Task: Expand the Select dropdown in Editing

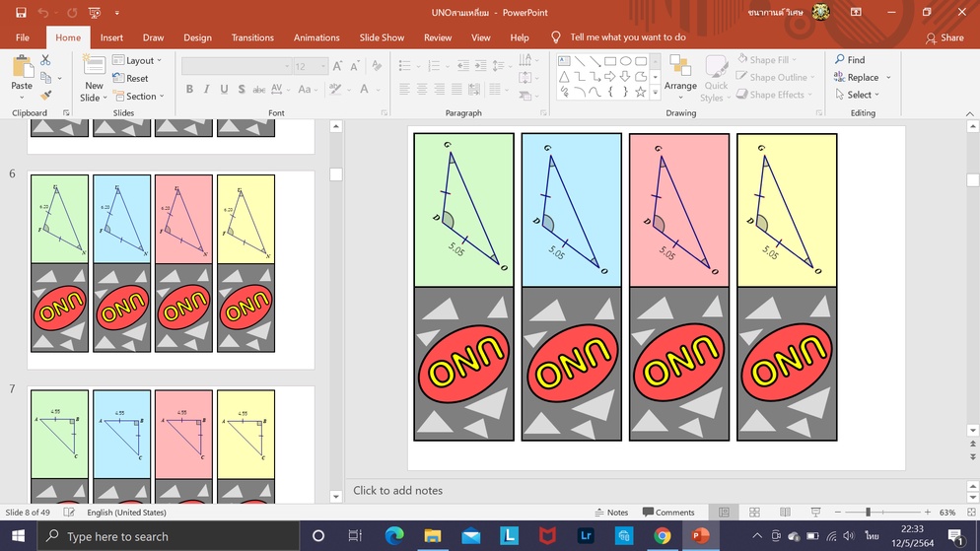Action: click(857, 95)
